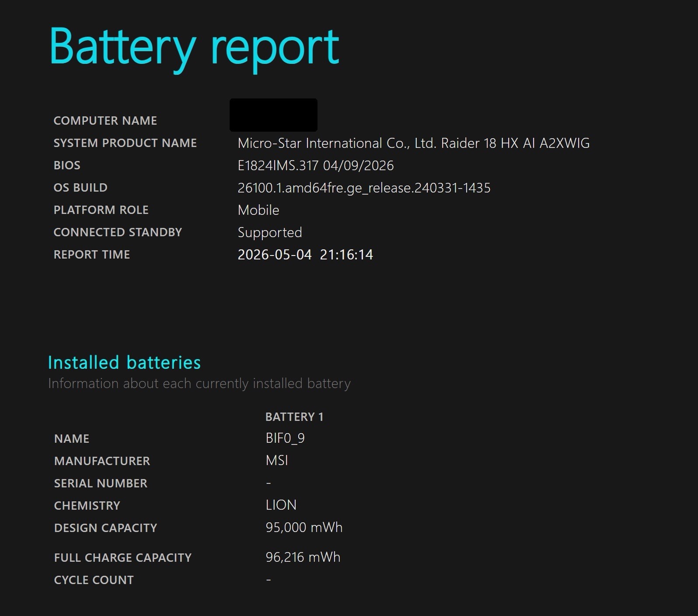Click the BATTERY 1 column header
Viewport: 698px width, 616px height.
pyautogui.click(x=294, y=417)
